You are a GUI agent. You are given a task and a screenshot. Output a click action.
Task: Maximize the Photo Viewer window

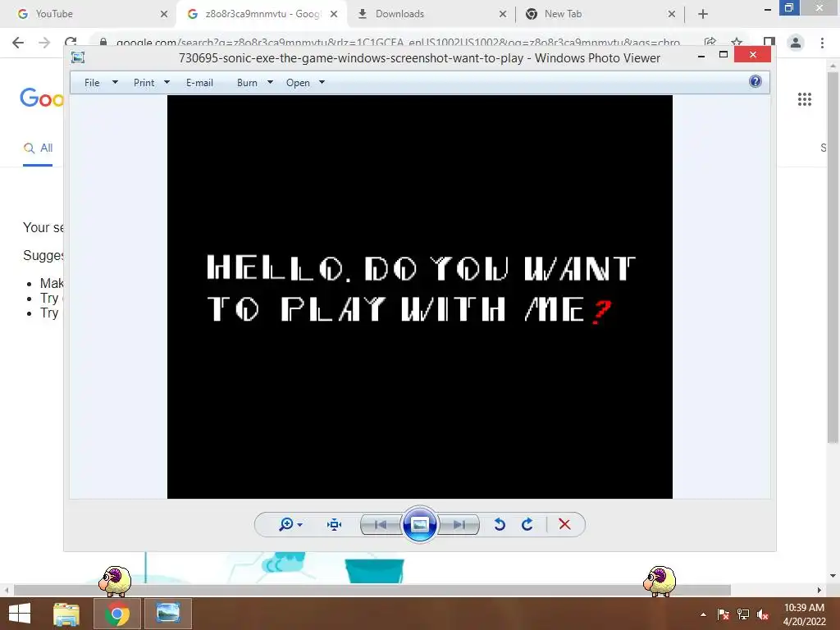coord(724,55)
